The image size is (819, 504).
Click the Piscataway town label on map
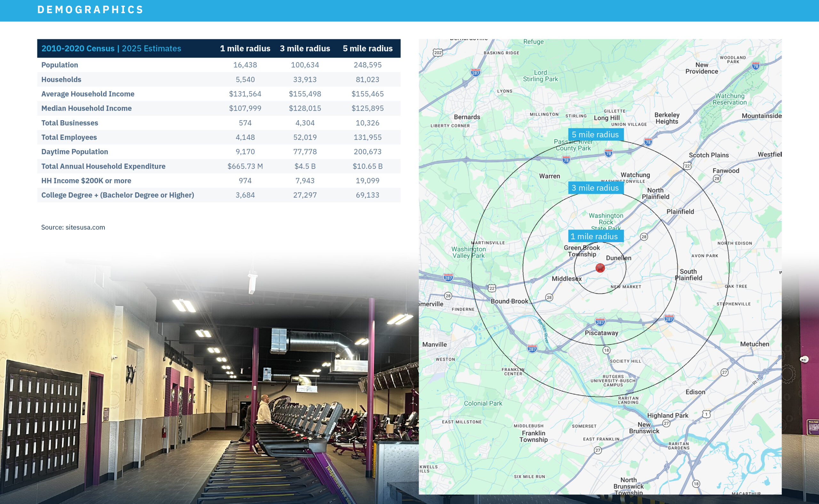tap(601, 333)
